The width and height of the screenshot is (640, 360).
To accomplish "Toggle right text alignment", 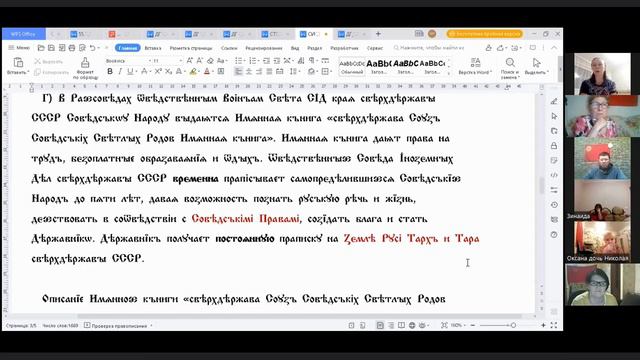I will pos(259,71).
